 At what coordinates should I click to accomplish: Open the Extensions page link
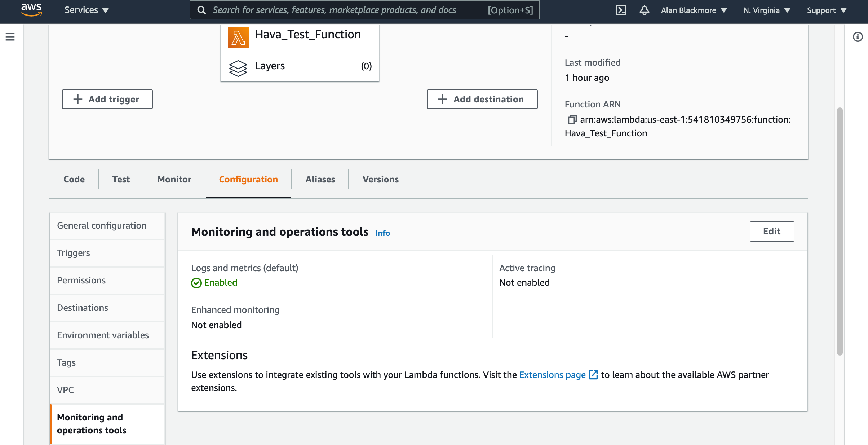pos(552,375)
